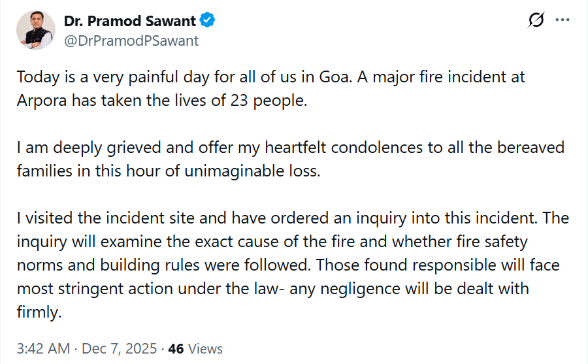Screen dimensions: 588x364
Task: Open the three-dot More options menu
Action: coord(563,20)
